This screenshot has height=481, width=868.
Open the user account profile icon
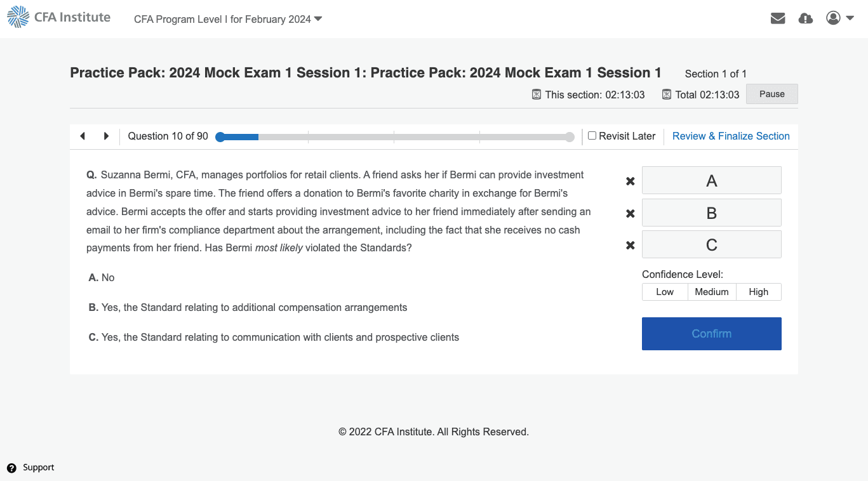tap(832, 18)
